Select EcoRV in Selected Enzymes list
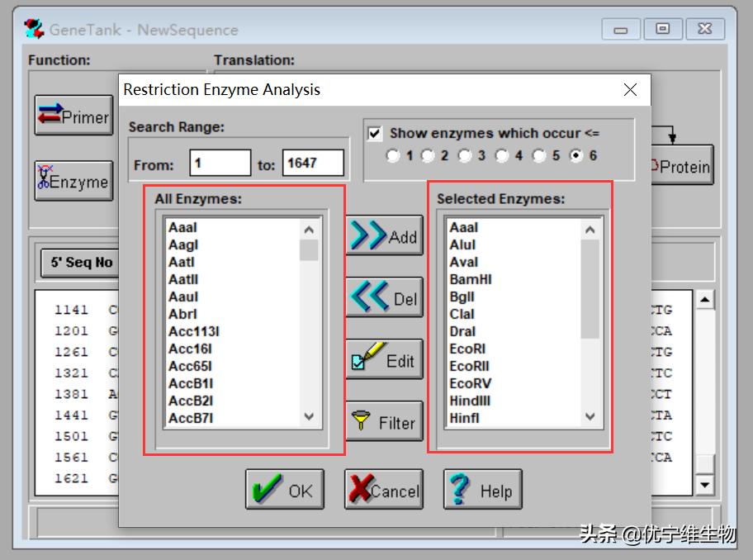Image resolution: width=753 pixels, height=560 pixels. click(x=471, y=383)
